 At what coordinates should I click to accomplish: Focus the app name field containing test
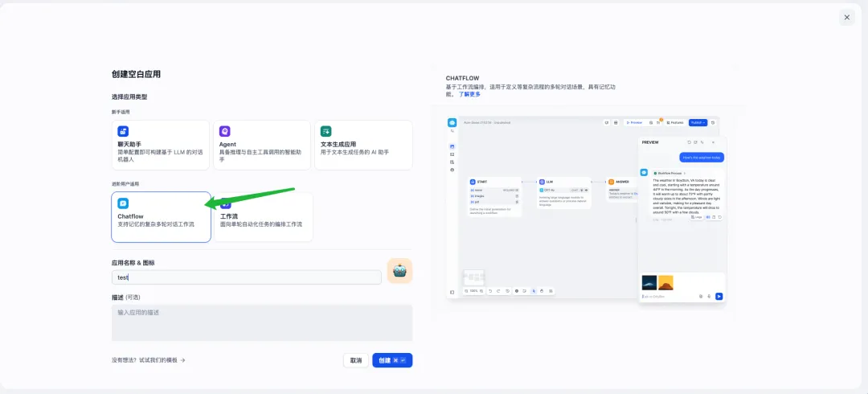pyautogui.click(x=247, y=277)
